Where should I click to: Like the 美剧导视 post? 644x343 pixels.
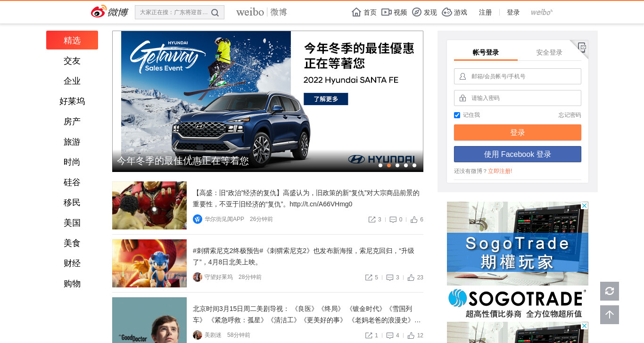click(x=411, y=335)
